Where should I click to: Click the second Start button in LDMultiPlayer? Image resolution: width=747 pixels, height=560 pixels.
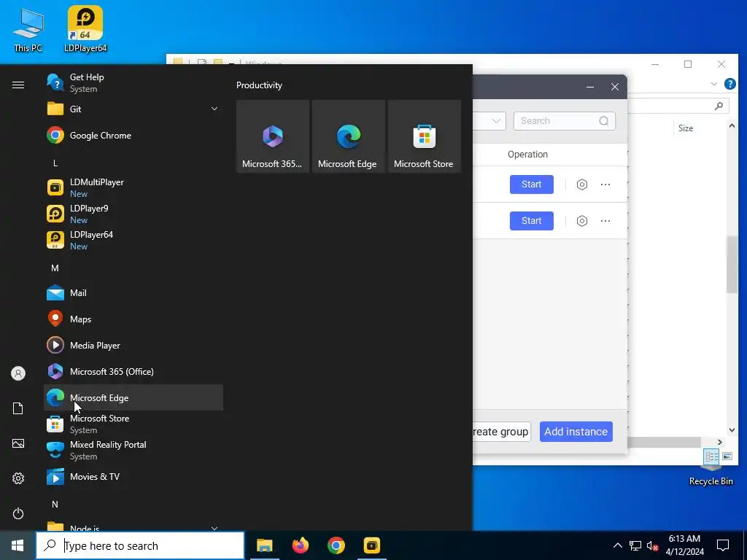pyautogui.click(x=532, y=220)
